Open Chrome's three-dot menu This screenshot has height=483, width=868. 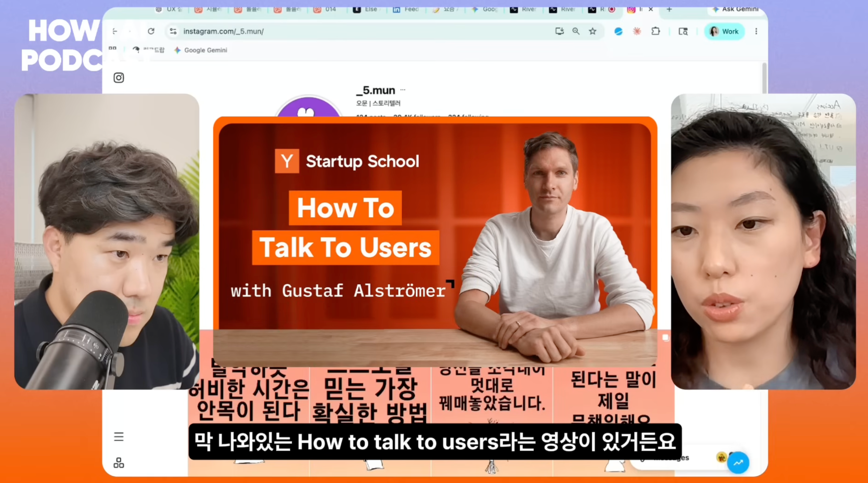756,31
